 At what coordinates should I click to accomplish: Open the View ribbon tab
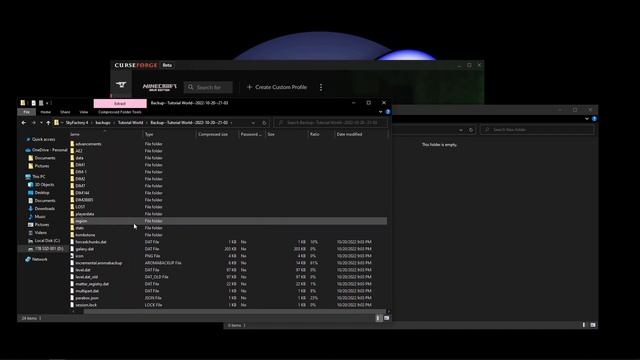coord(84,112)
